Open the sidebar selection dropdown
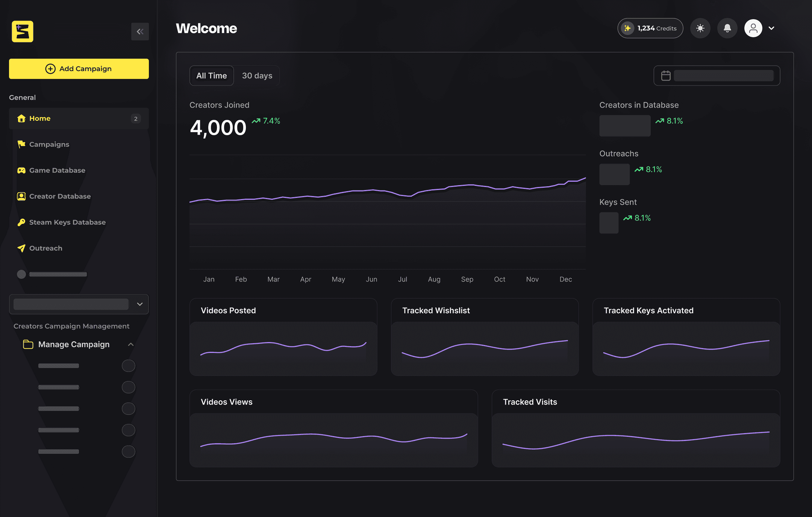This screenshot has height=517, width=812. point(79,304)
